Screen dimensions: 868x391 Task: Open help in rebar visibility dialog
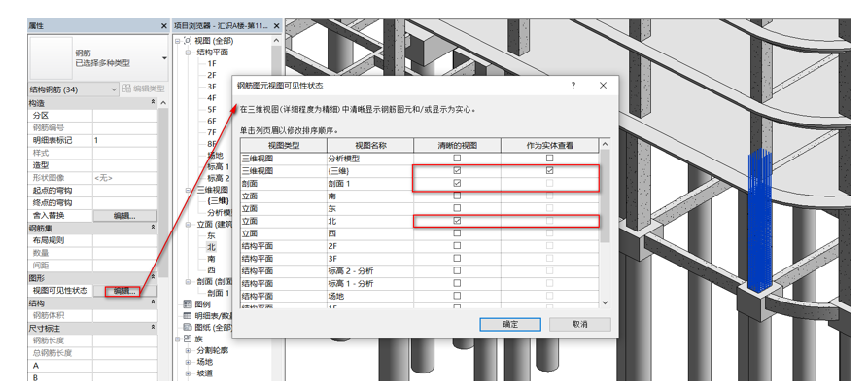tap(573, 86)
